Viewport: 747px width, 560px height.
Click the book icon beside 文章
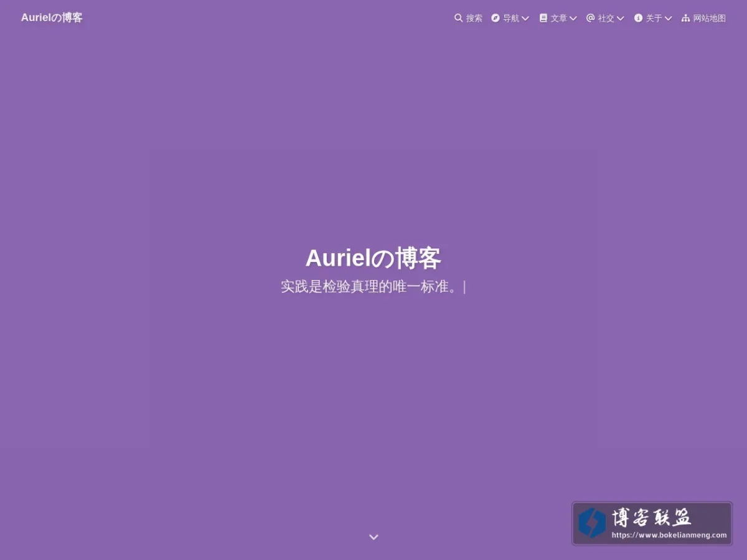[543, 18]
